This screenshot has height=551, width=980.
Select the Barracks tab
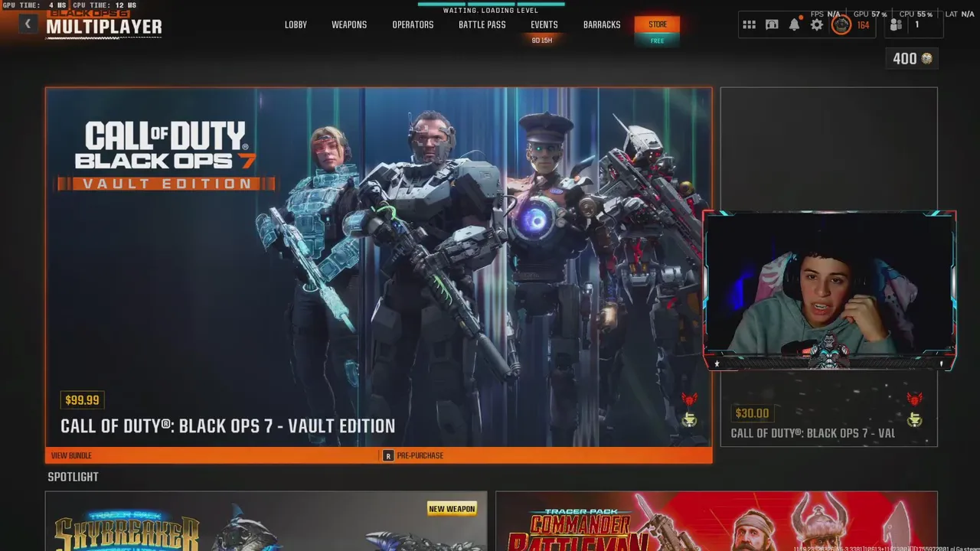(x=602, y=24)
